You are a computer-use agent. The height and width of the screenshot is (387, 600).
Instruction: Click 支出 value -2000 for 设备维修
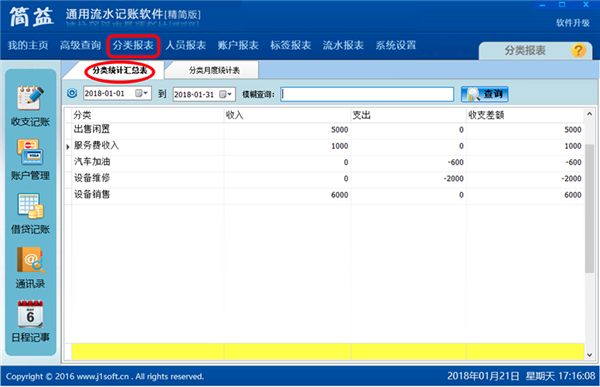coord(453,179)
